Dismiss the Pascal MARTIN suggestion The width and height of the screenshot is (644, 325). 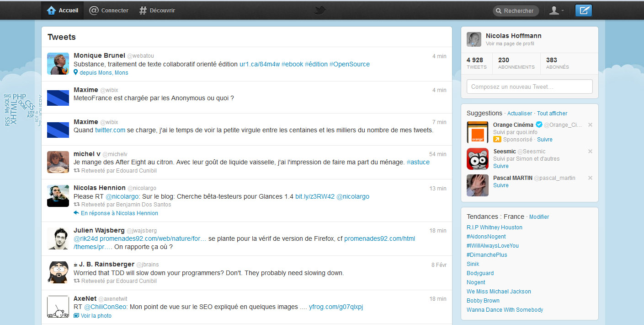pyautogui.click(x=590, y=178)
